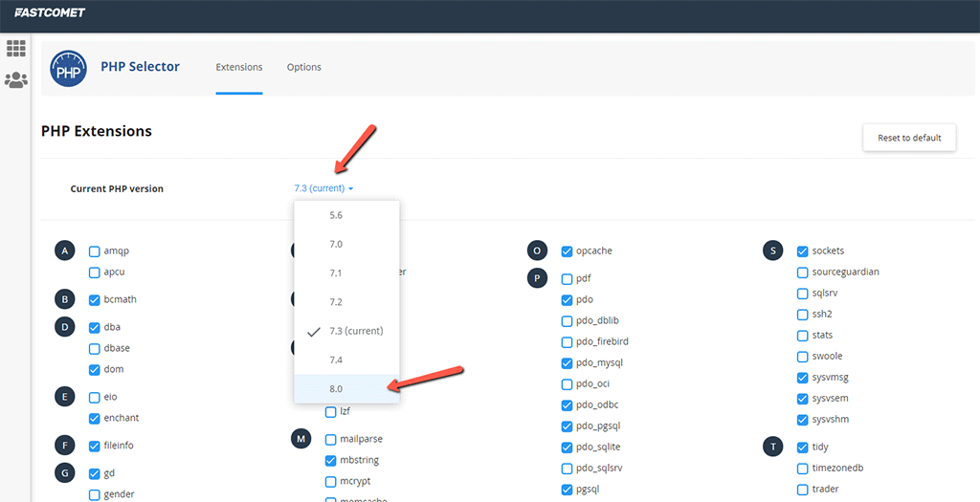Uncheck the pdo_sqlite extension
980x502 pixels.
[x=567, y=447]
